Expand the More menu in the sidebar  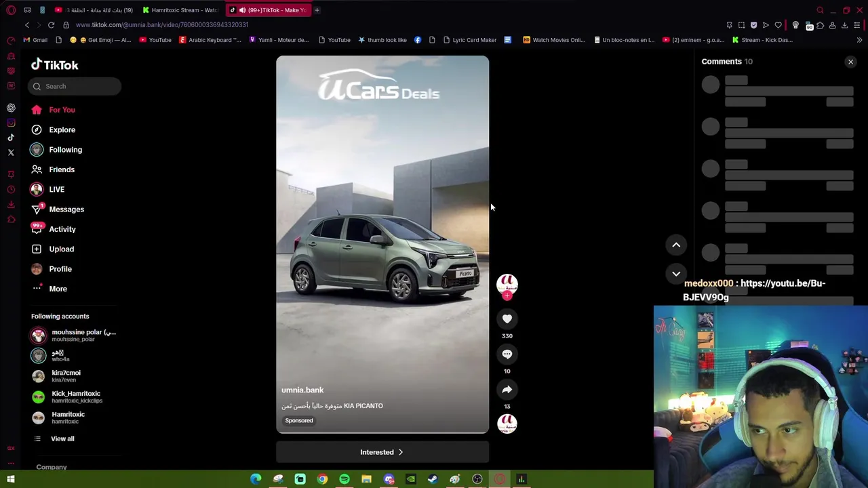click(50, 289)
